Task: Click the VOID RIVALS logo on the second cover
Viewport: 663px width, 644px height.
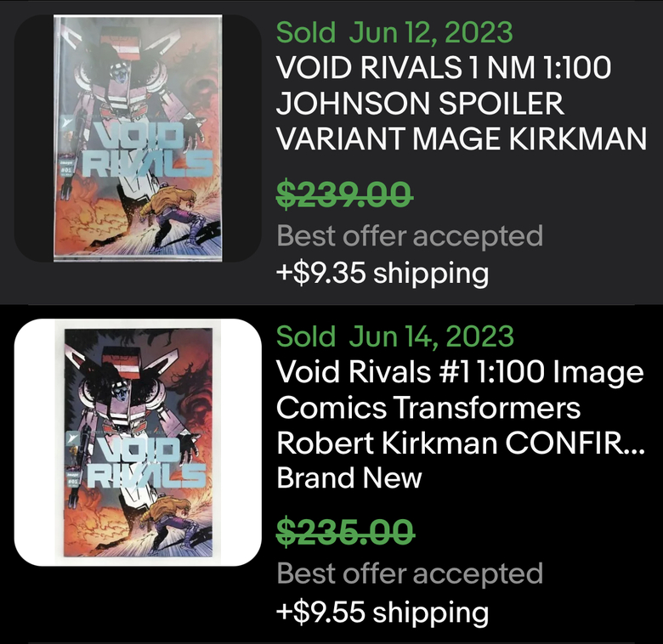Action: (147, 462)
